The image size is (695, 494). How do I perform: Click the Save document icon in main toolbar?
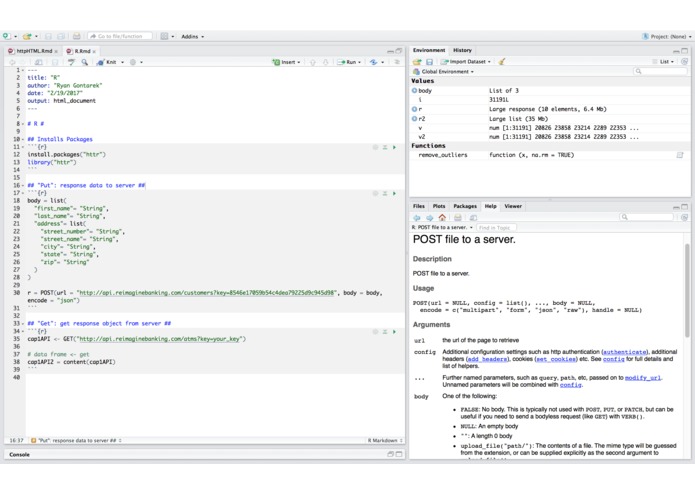coord(48,36)
